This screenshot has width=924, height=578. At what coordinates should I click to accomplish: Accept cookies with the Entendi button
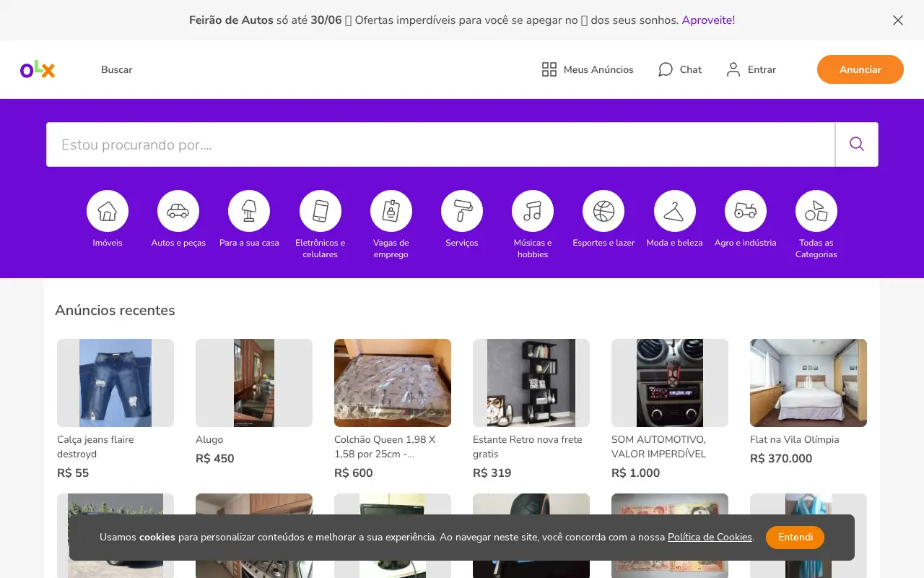point(796,538)
